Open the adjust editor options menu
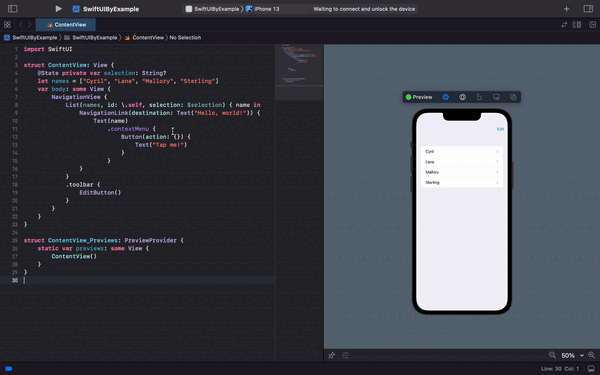The image size is (600, 375). 577,24
